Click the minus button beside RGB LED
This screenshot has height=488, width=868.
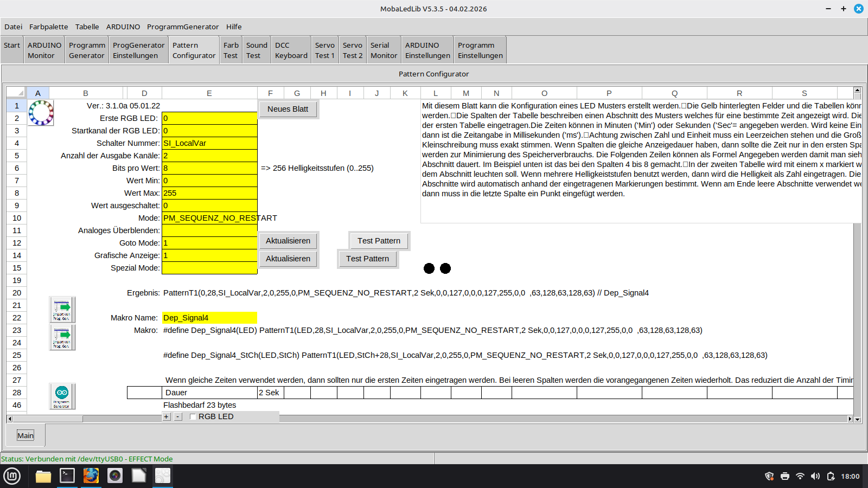[x=178, y=417]
